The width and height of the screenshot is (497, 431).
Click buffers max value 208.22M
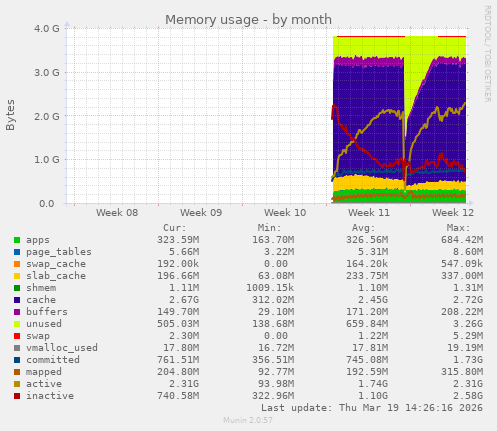(462, 312)
